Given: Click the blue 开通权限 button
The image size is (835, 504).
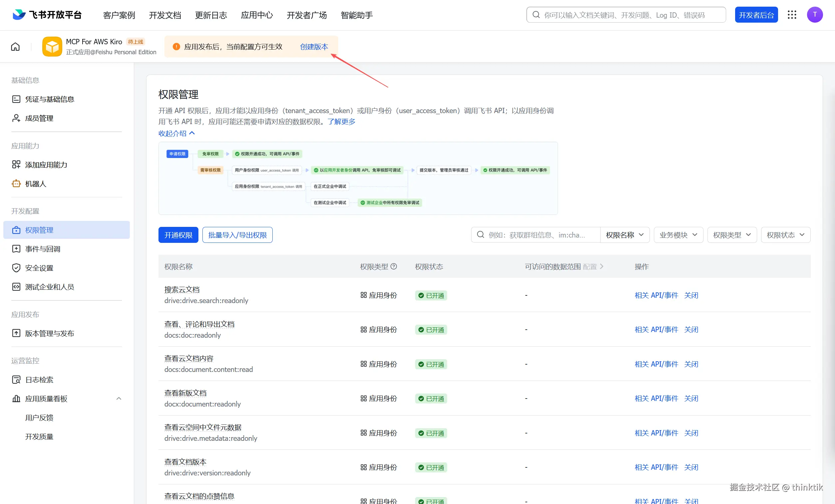Looking at the screenshot, I should click(178, 235).
